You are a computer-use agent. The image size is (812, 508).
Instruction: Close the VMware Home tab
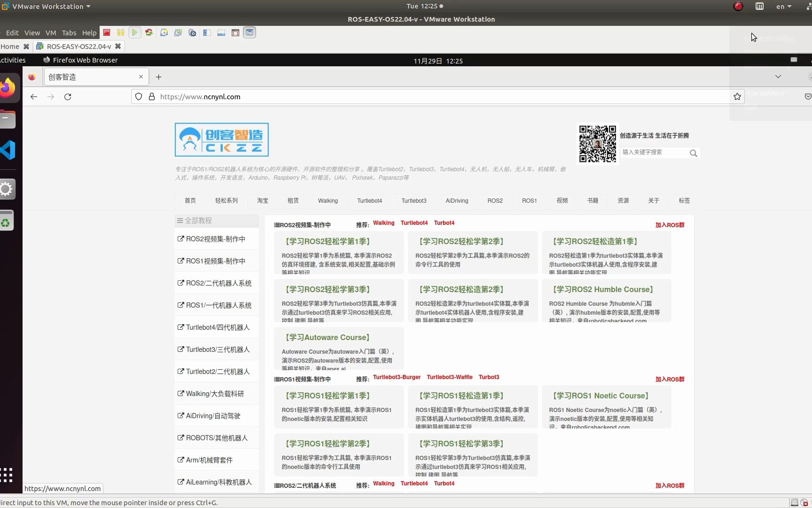coord(26,46)
